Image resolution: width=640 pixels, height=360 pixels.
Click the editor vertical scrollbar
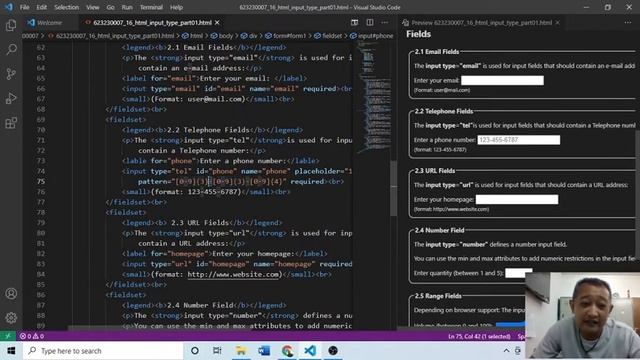(x=394, y=188)
